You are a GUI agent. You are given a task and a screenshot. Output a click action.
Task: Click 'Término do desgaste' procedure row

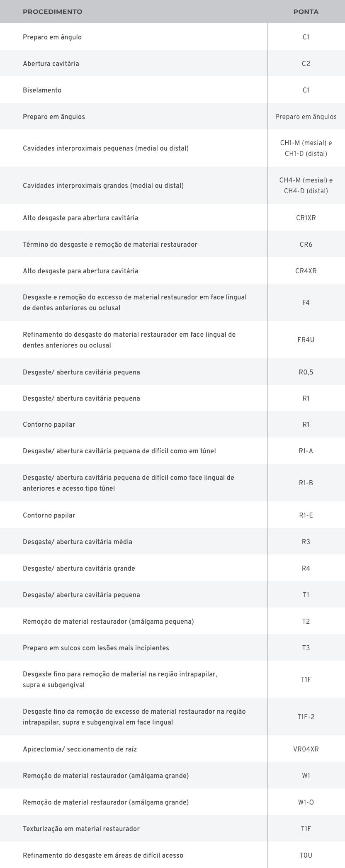(x=110, y=244)
